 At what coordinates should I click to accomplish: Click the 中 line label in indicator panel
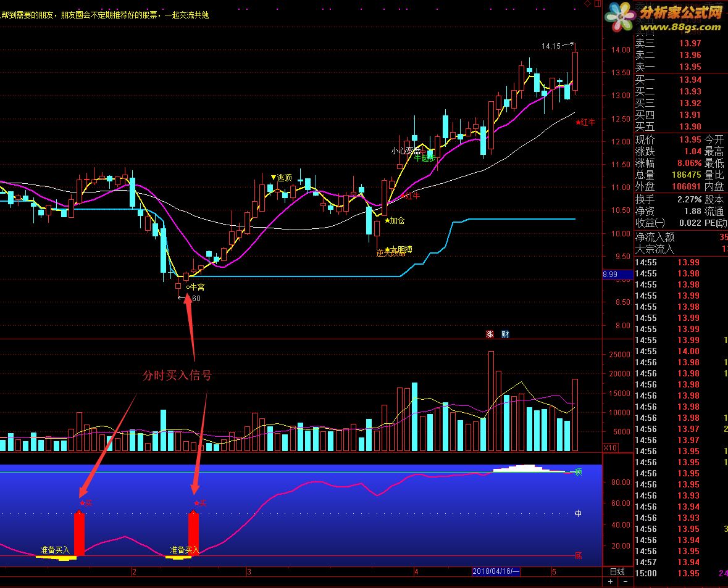tap(578, 513)
